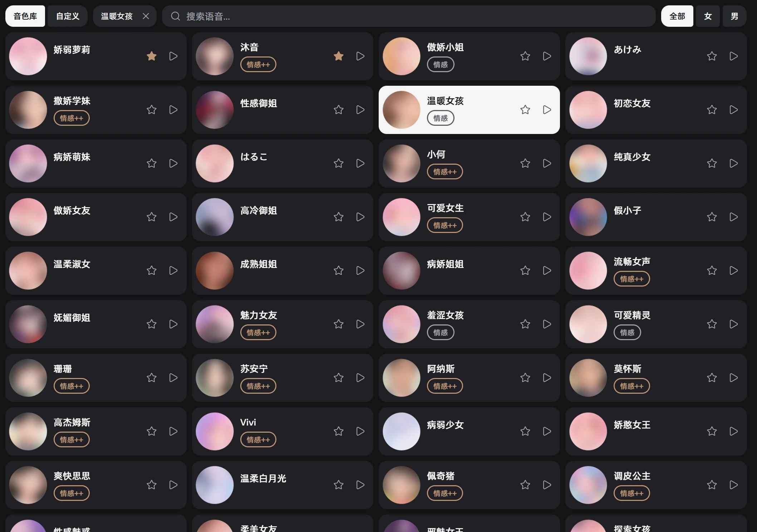Filter voices by 女
Image resolution: width=757 pixels, height=532 pixels.
tap(708, 16)
